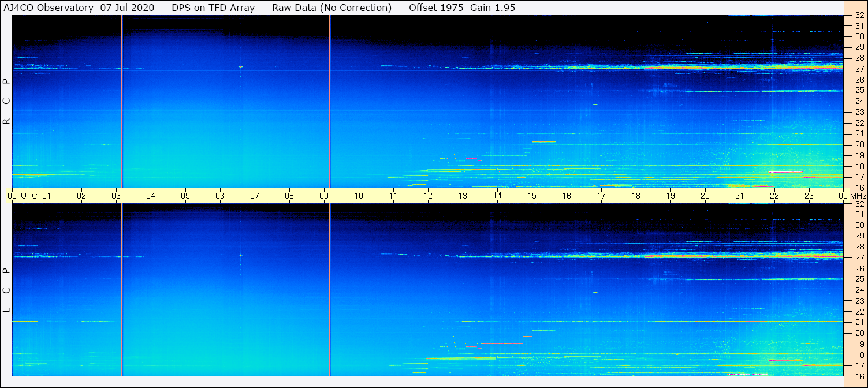
Task: Click the pink vertical marker after 09 UTC in LCP
Action: coord(330,290)
